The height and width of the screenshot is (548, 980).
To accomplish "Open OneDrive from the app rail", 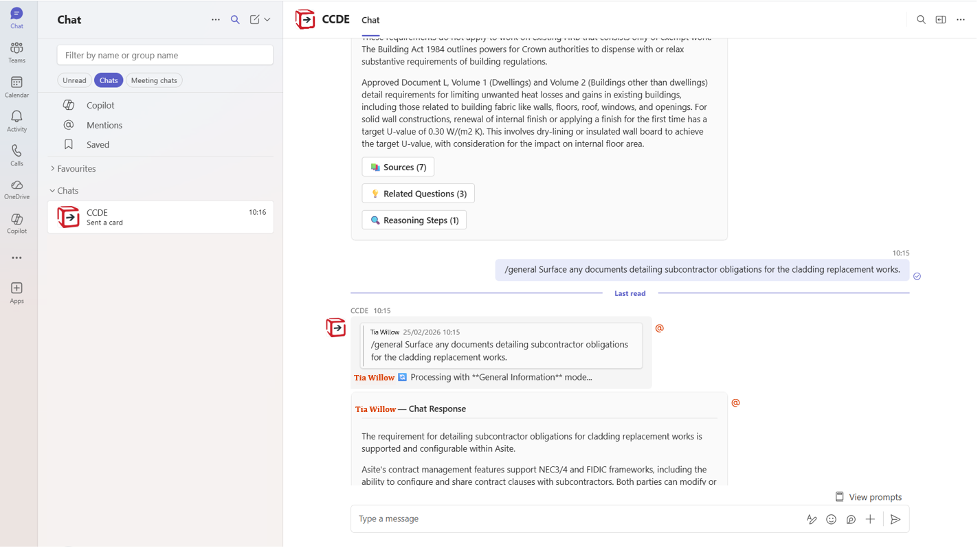I will click(16, 190).
